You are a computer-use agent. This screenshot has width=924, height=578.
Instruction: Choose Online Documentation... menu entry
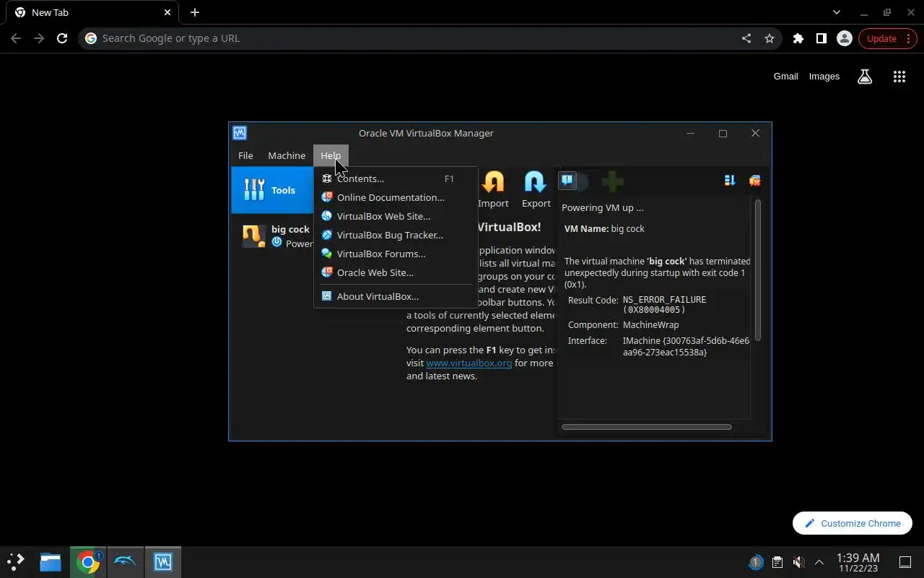click(x=396, y=197)
